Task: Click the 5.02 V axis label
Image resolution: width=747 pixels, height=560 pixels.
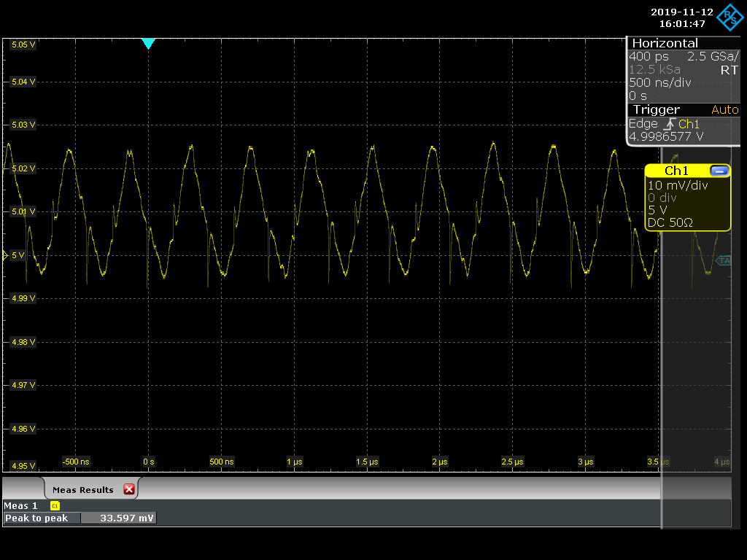Action: 23,168
